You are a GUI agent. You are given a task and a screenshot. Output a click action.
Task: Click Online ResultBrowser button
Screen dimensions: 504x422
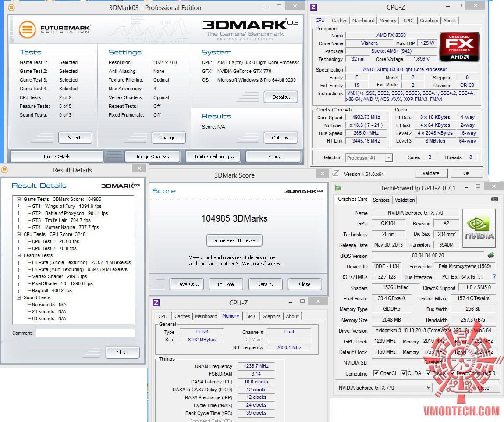click(x=234, y=240)
